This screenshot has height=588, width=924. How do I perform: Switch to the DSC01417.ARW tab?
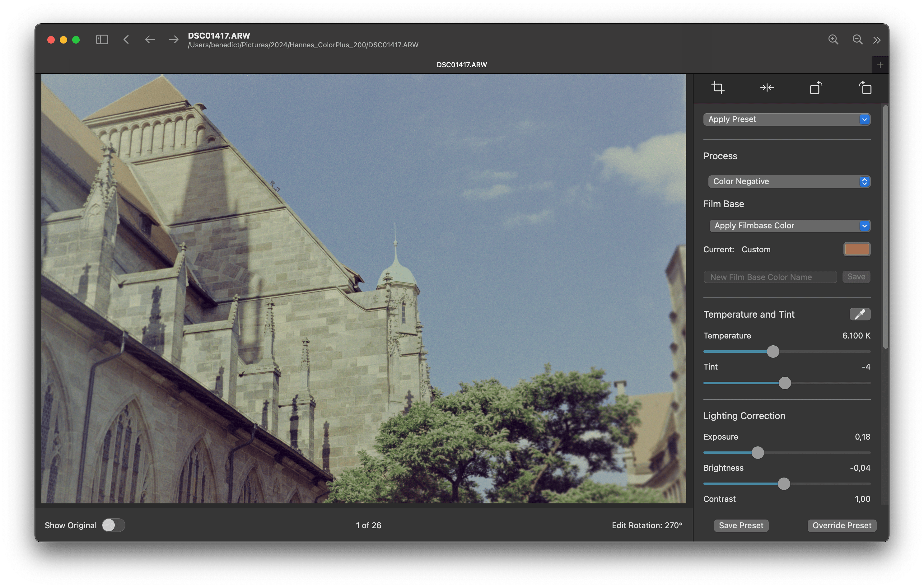462,64
